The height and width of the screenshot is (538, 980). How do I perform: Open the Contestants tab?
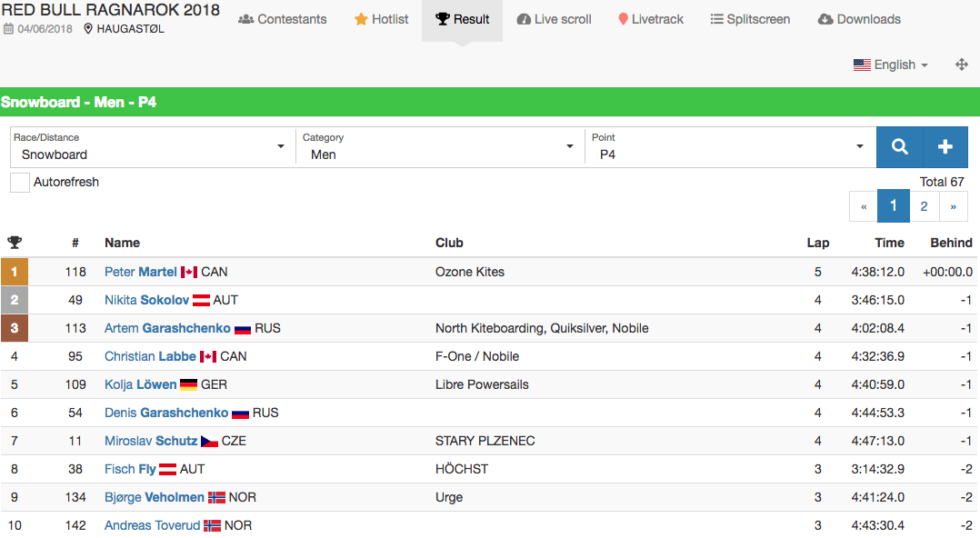click(283, 19)
